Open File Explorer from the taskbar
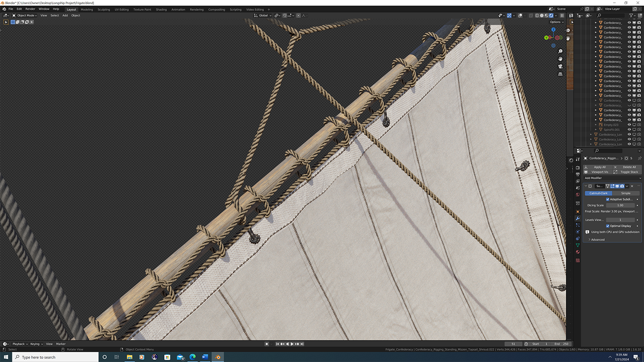The width and height of the screenshot is (644, 362). (129, 357)
